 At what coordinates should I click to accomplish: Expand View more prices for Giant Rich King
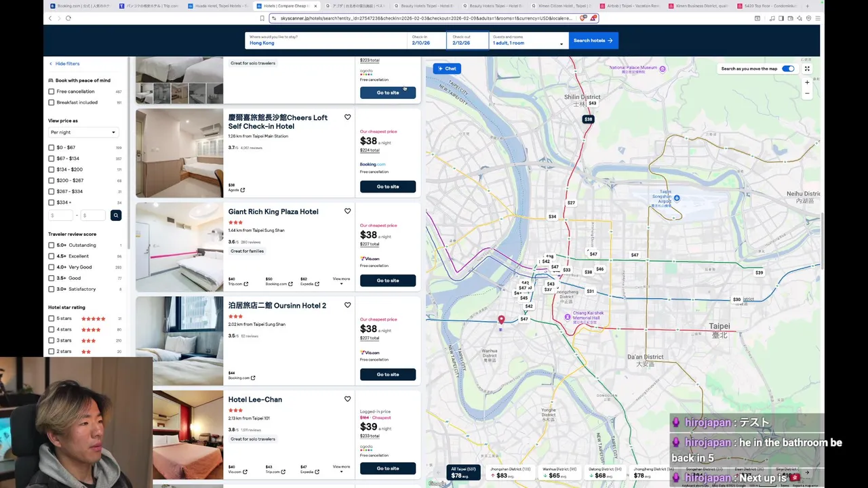341,281
